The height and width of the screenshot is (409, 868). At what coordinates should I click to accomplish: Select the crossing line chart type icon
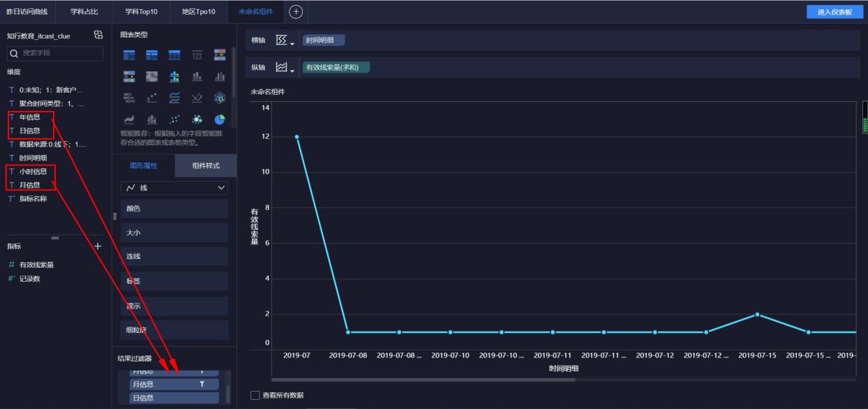[x=197, y=98]
